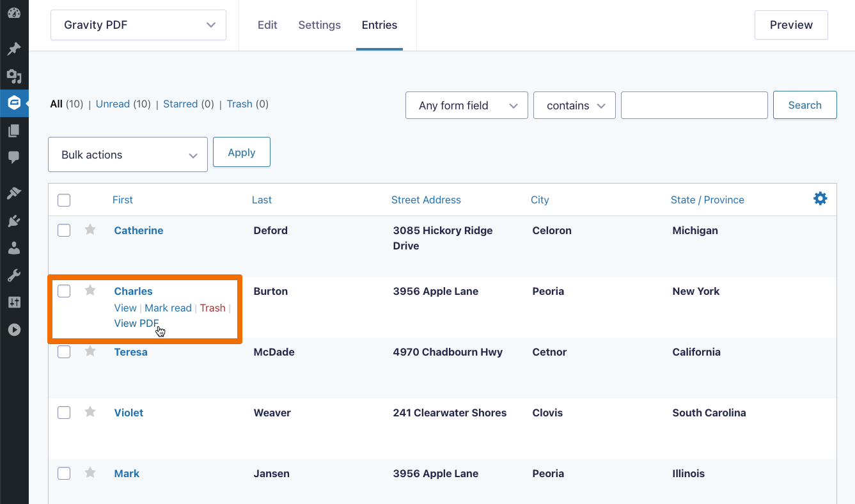Click the 4970 Chadbourn Hwy address
The width and height of the screenshot is (855, 504).
point(448,352)
